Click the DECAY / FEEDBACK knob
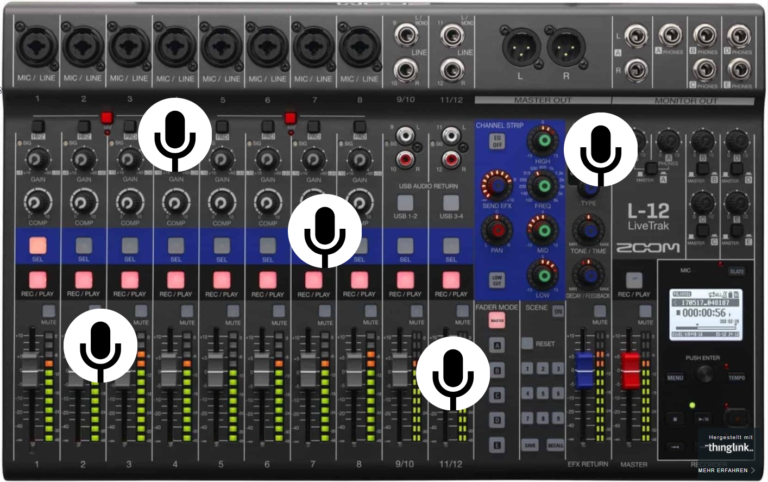Image resolution: width=768 pixels, height=482 pixels. 588,275
